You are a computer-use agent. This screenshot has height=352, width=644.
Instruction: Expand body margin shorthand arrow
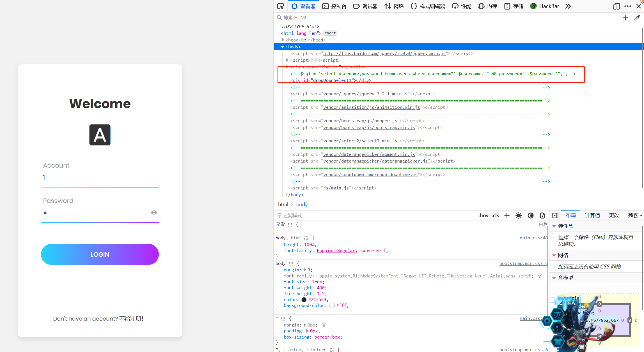coord(305,270)
